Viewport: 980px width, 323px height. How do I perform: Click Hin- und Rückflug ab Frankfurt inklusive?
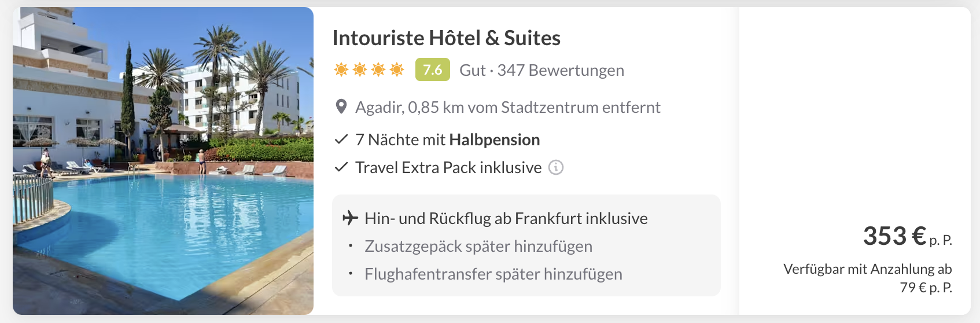[506, 219]
